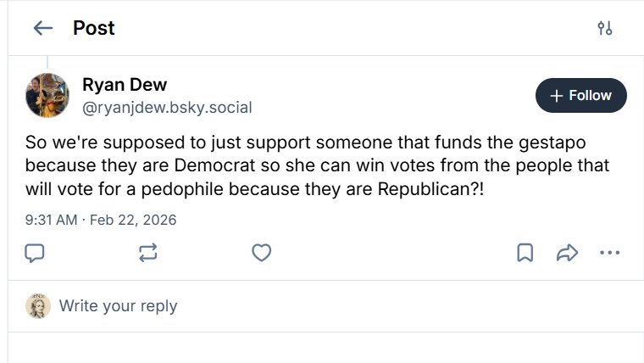The width and height of the screenshot is (644, 363).
Task: Go back using the left arrow
Action: point(42,28)
